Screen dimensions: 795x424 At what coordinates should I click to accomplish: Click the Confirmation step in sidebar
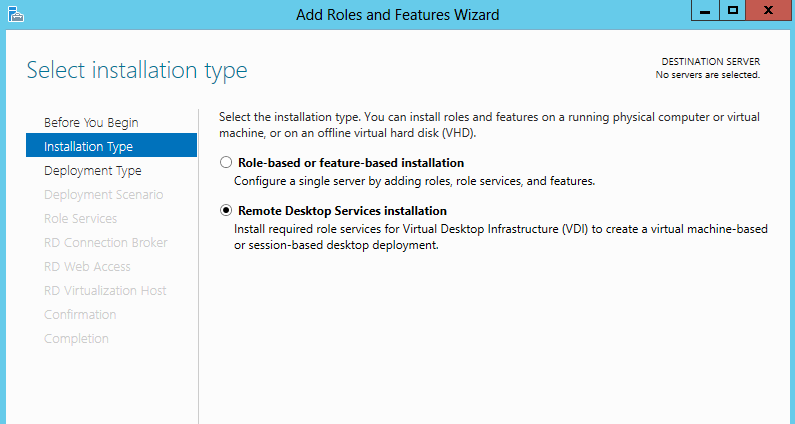click(80, 314)
